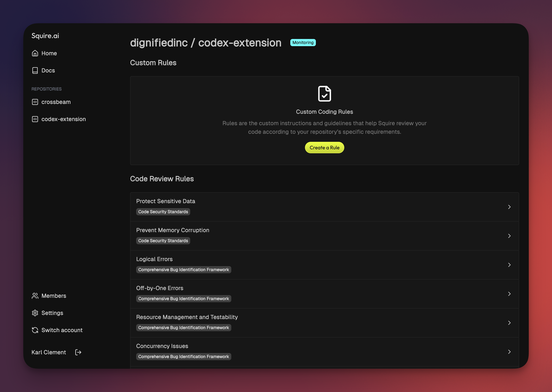
Task: Click the Switch account refresh icon
Action: pyautogui.click(x=35, y=330)
